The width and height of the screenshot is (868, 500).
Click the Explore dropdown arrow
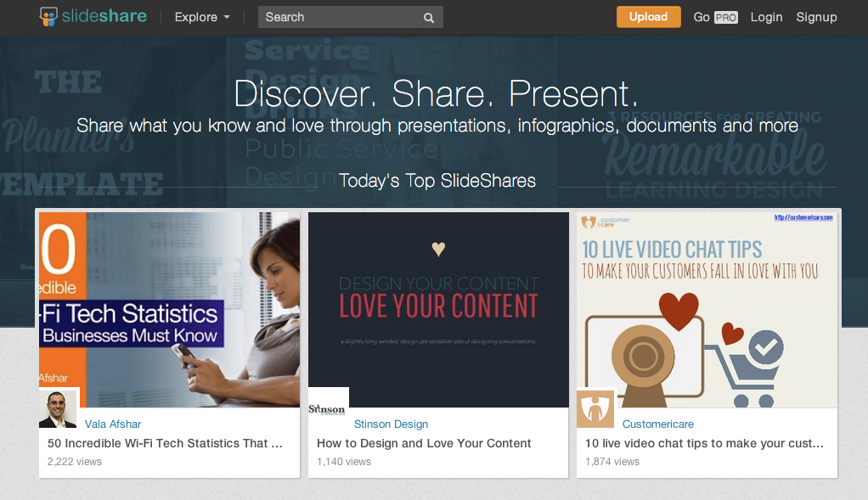click(x=227, y=17)
